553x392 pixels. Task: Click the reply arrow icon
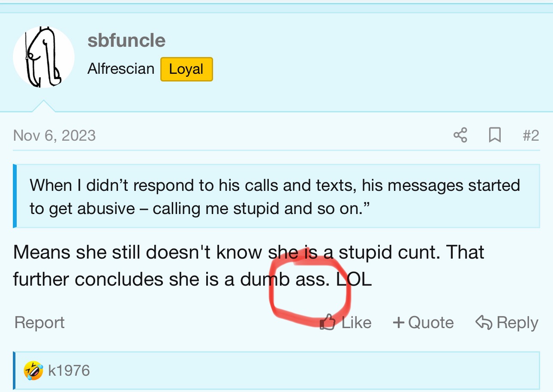(484, 322)
